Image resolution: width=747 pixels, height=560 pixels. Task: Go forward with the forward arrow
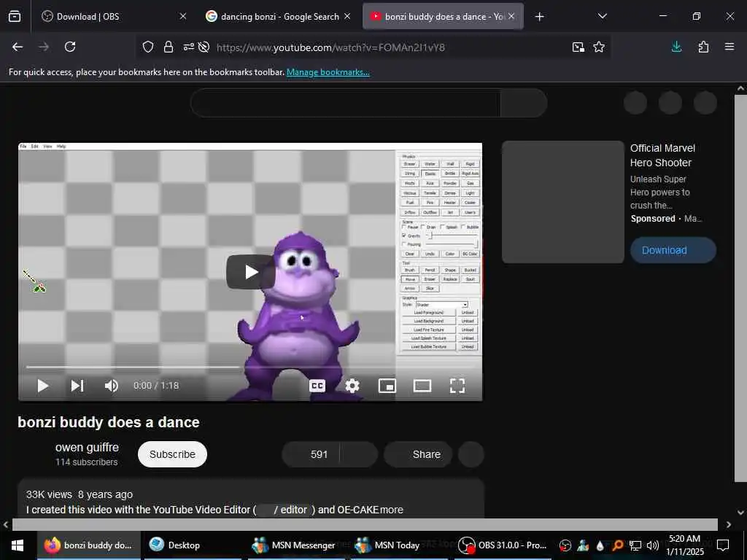point(44,47)
